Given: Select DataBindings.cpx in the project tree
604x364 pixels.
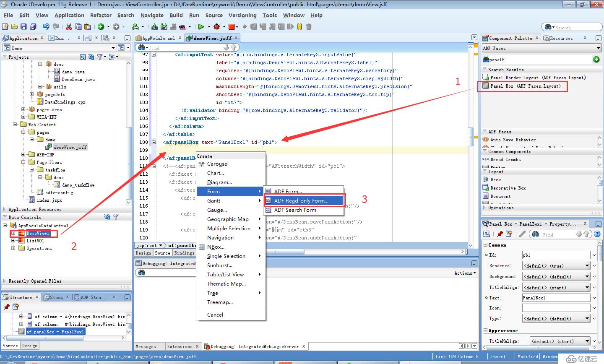Looking at the screenshot, I should pos(61,102).
